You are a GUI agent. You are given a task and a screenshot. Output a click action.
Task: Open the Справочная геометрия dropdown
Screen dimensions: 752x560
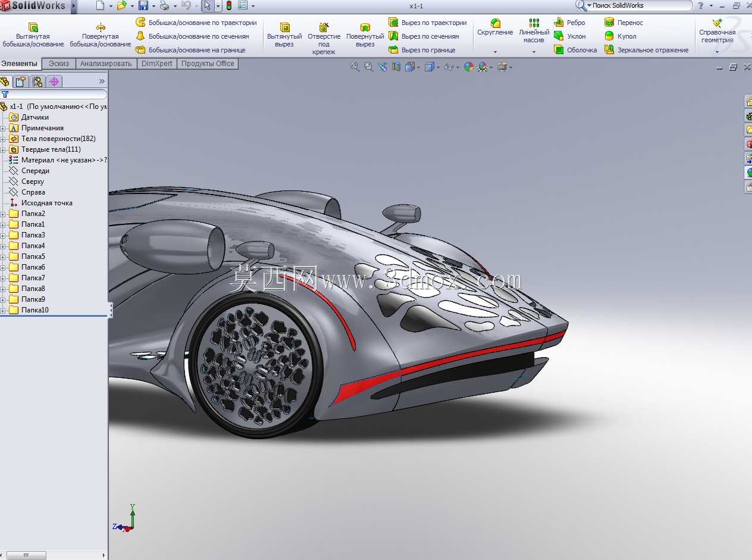[717, 52]
